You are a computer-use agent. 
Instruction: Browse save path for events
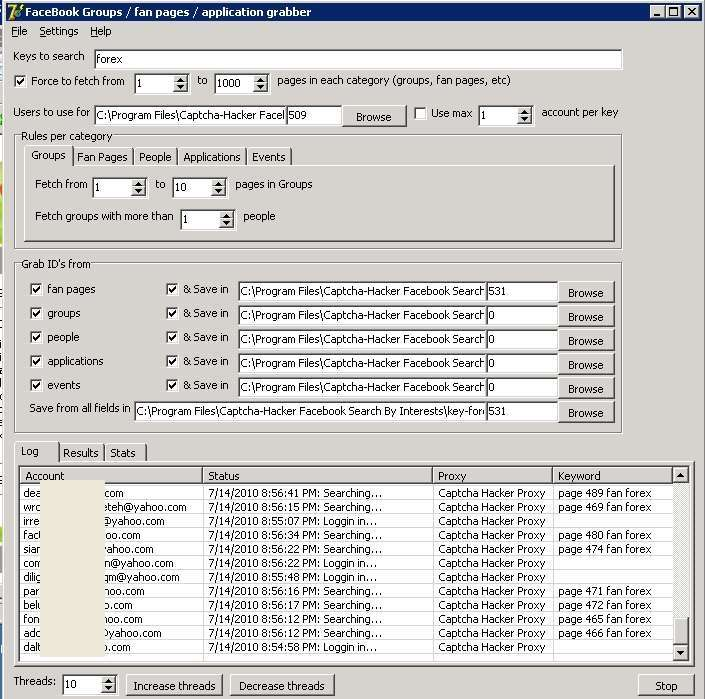click(x=586, y=389)
